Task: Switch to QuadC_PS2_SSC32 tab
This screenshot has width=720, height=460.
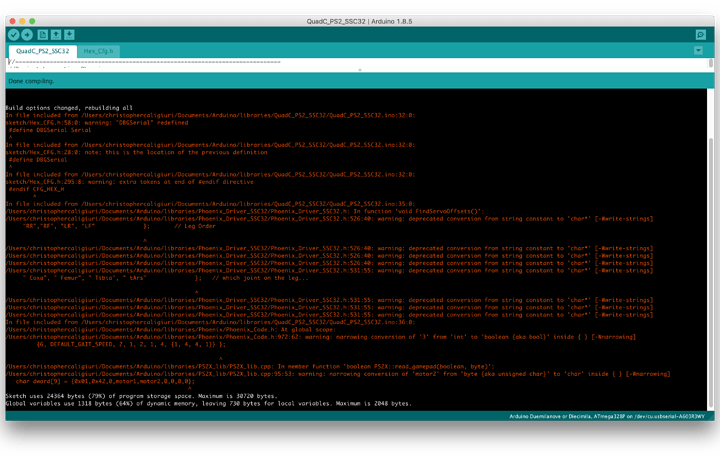Action: (x=43, y=51)
